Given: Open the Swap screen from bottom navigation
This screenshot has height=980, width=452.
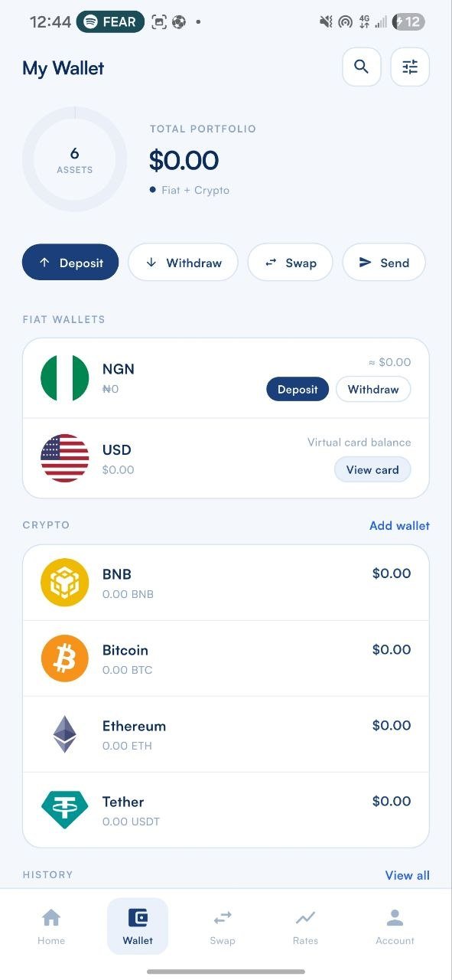Looking at the screenshot, I should pos(223,926).
